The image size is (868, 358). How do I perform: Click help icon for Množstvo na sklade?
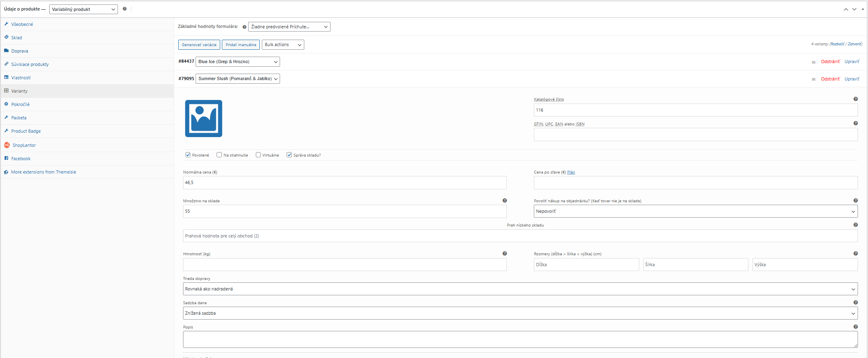tap(504, 201)
